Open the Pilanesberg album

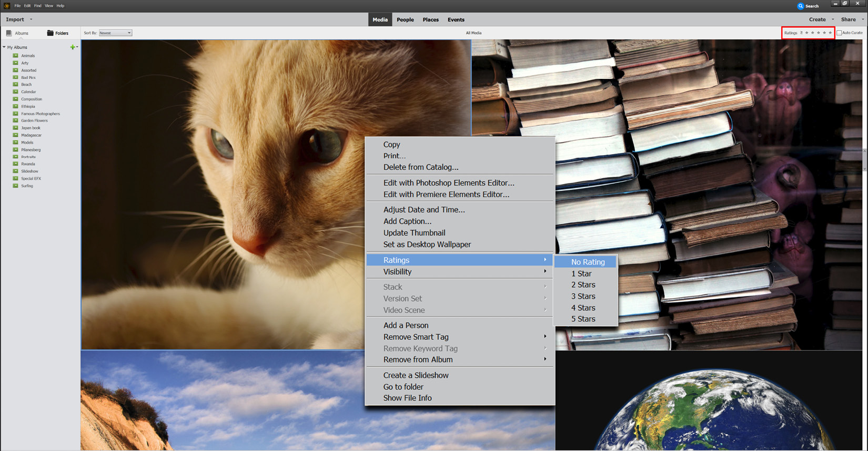pos(31,150)
